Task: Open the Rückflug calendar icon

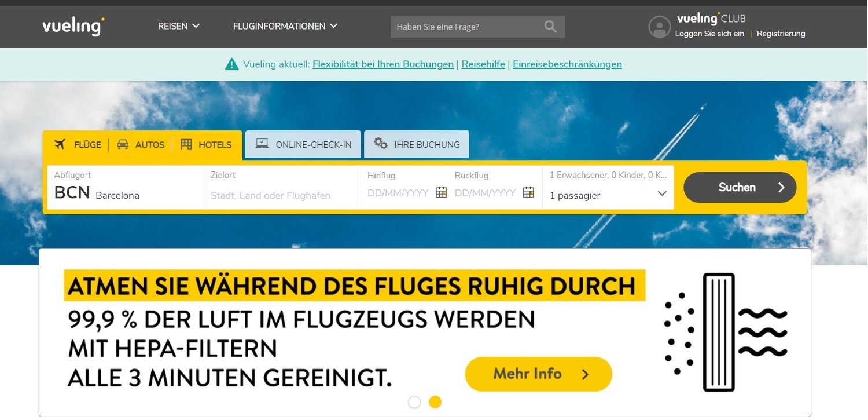Action: coord(528,192)
